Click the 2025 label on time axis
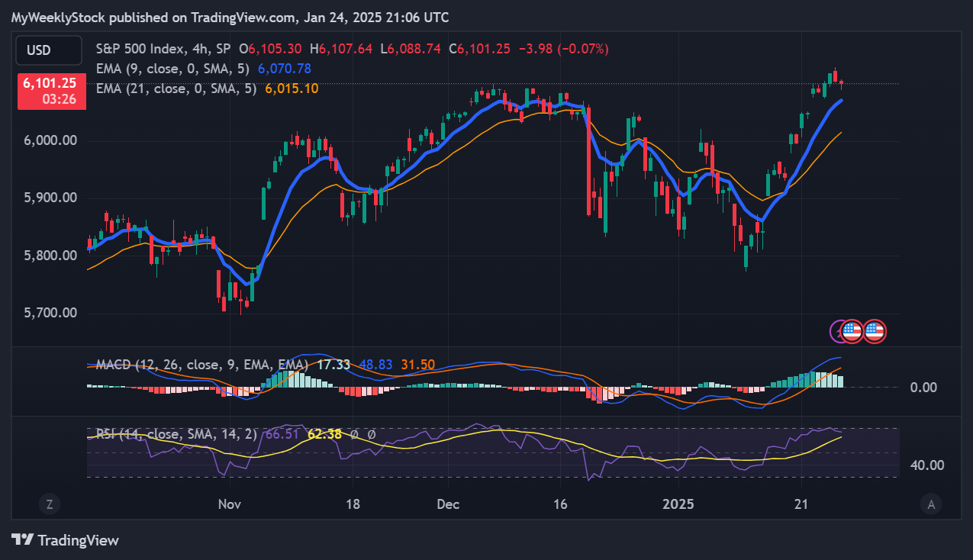973x560 pixels. pos(678,504)
